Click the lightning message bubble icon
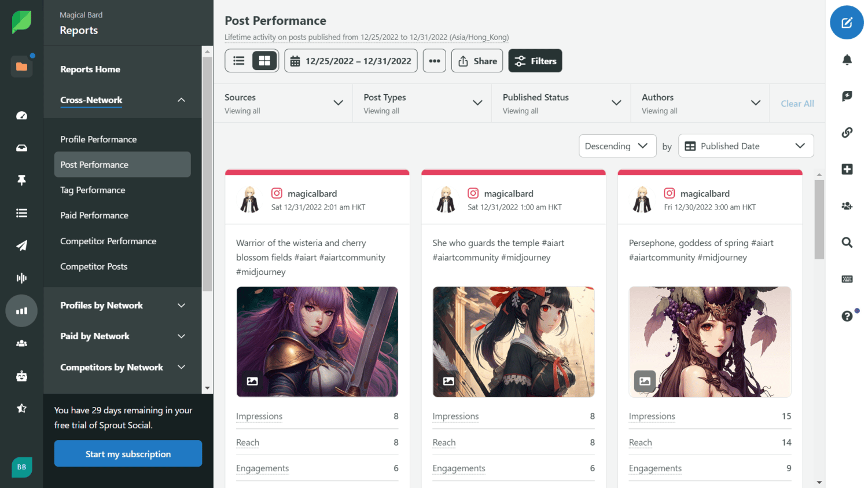The image size is (868, 488). tap(847, 96)
